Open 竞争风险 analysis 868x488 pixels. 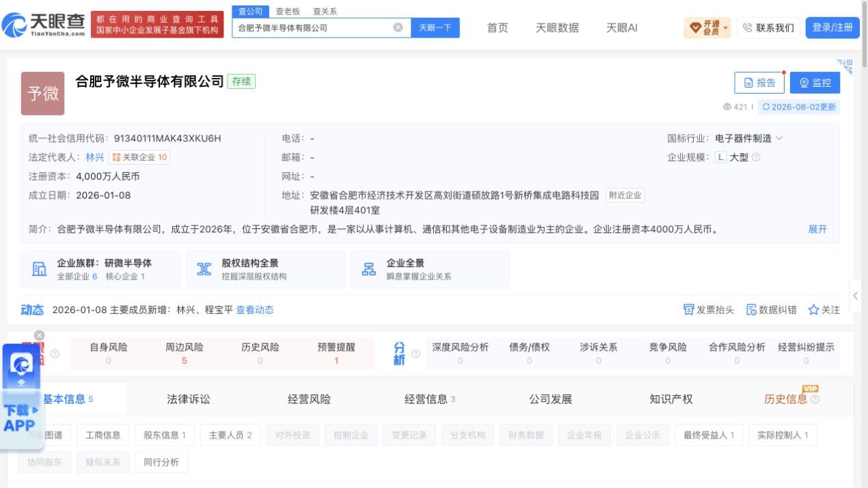pos(668,353)
